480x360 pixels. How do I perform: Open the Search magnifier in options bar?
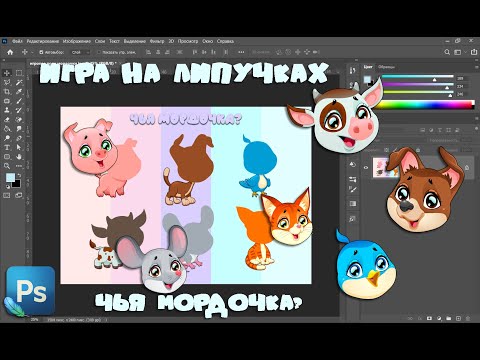point(447,52)
